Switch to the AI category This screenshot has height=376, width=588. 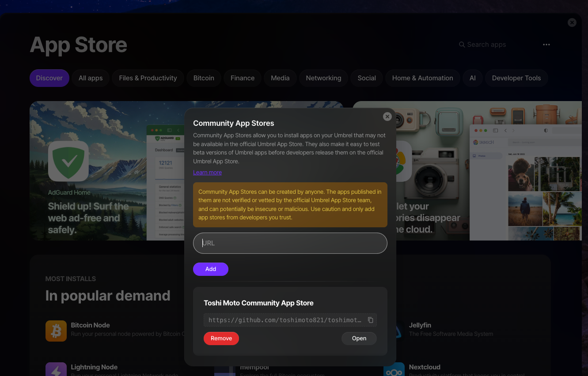click(x=472, y=78)
